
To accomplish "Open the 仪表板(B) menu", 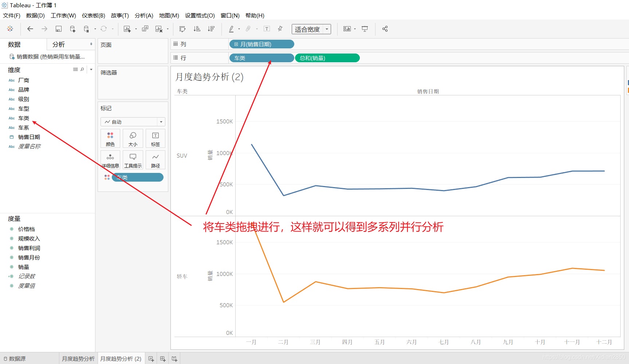I will pyautogui.click(x=94, y=16).
